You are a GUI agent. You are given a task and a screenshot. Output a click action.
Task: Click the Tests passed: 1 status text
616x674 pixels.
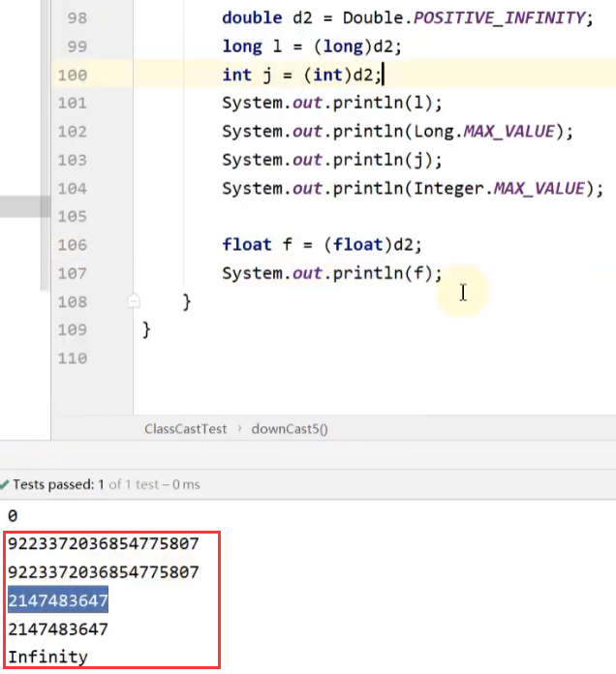[x=58, y=484]
